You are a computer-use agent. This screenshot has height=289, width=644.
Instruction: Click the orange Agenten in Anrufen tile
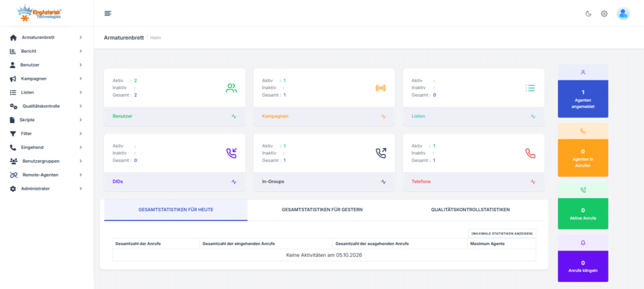(x=583, y=158)
